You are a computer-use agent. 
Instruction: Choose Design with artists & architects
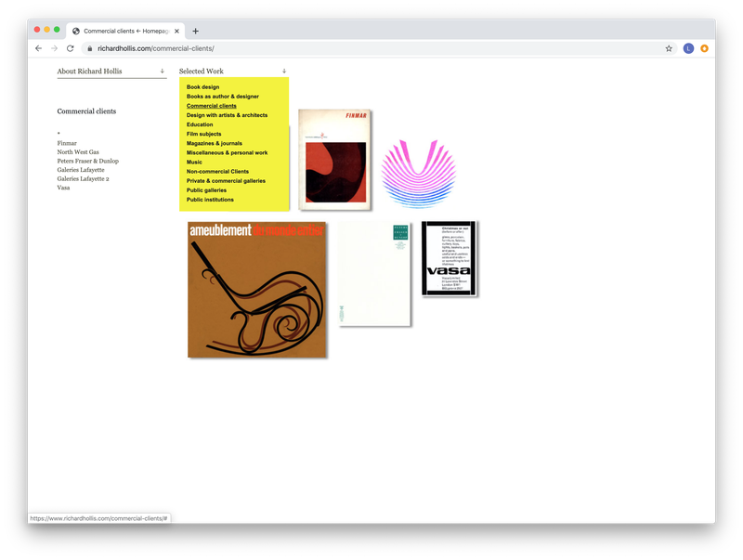tap(227, 115)
